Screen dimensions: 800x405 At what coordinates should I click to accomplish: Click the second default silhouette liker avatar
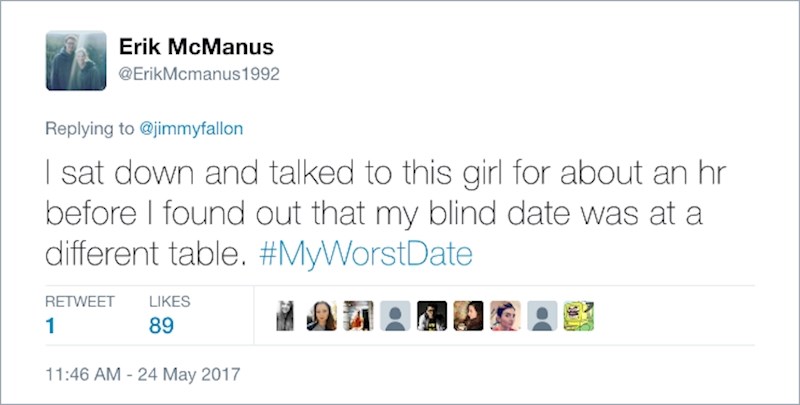(542, 316)
